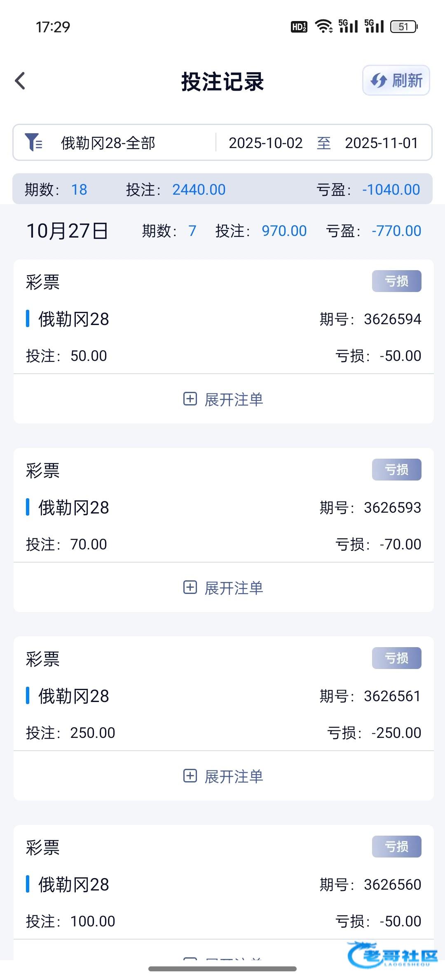Viewport: 445px width, 980px height.
Task: Tap the 亏损 badge on period 3626594
Action: [396, 281]
